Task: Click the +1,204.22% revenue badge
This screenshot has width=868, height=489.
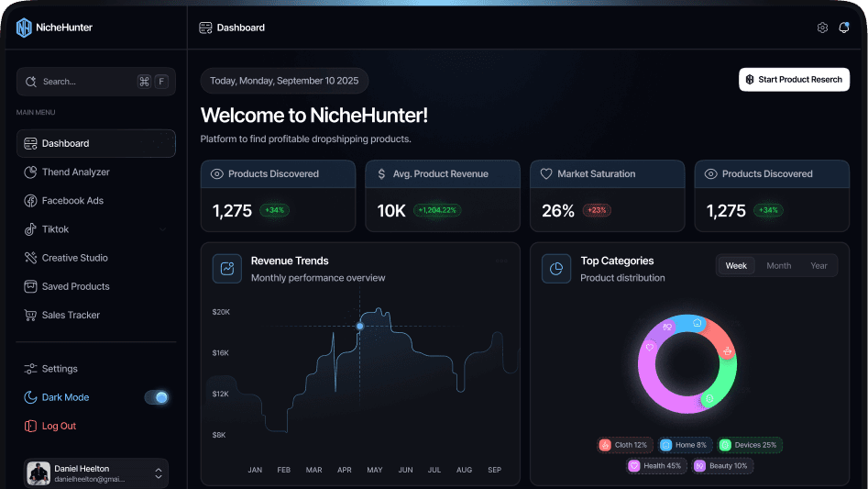Action: [x=437, y=210]
